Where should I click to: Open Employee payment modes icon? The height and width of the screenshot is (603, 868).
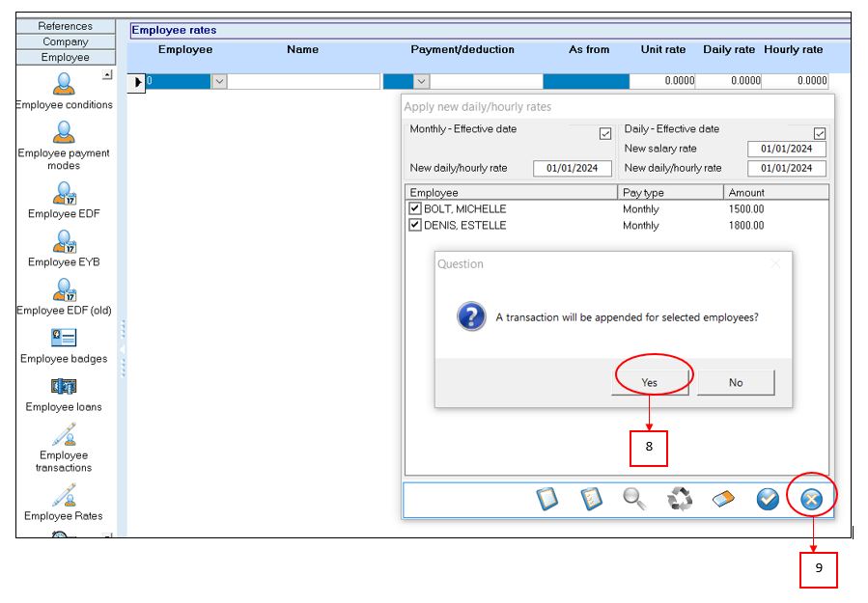[64, 132]
